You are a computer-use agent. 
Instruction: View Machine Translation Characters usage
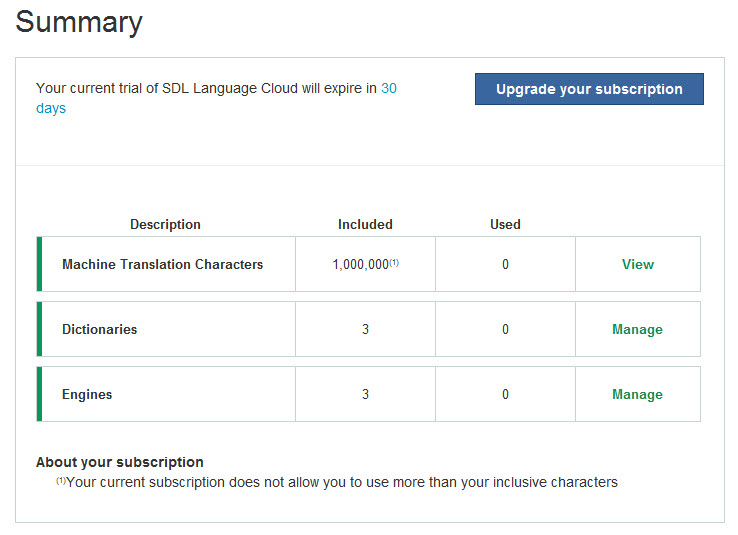coord(638,264)
